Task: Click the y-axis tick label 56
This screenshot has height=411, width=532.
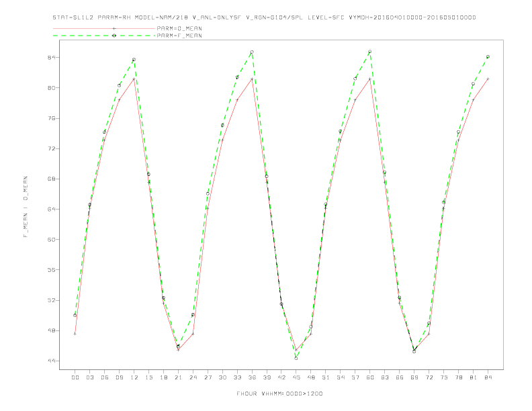Action: click(x=51, y=270)
